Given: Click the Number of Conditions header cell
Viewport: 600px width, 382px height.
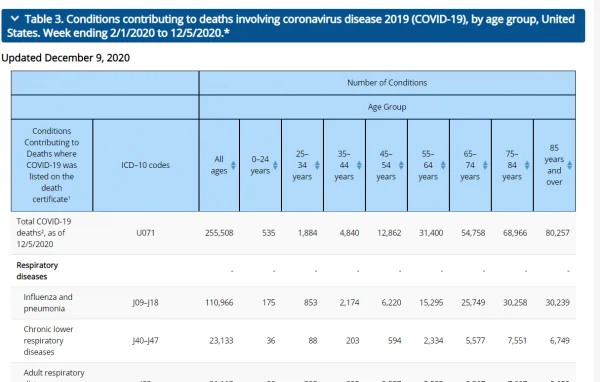Looking at the screenshot, I should click(387, 83).
